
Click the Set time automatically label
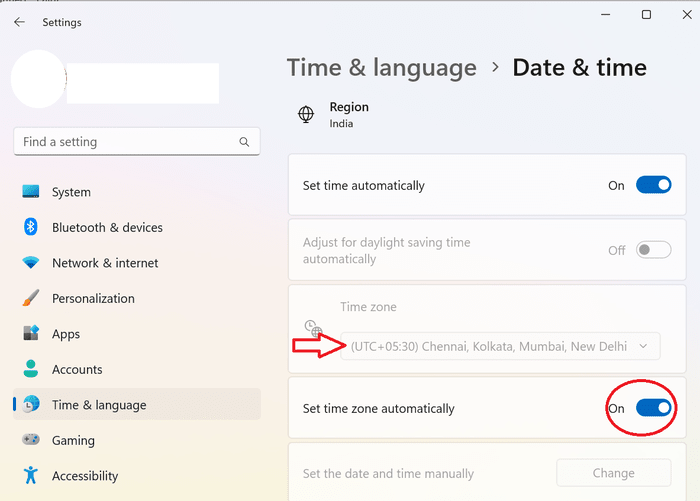point(363,185)
